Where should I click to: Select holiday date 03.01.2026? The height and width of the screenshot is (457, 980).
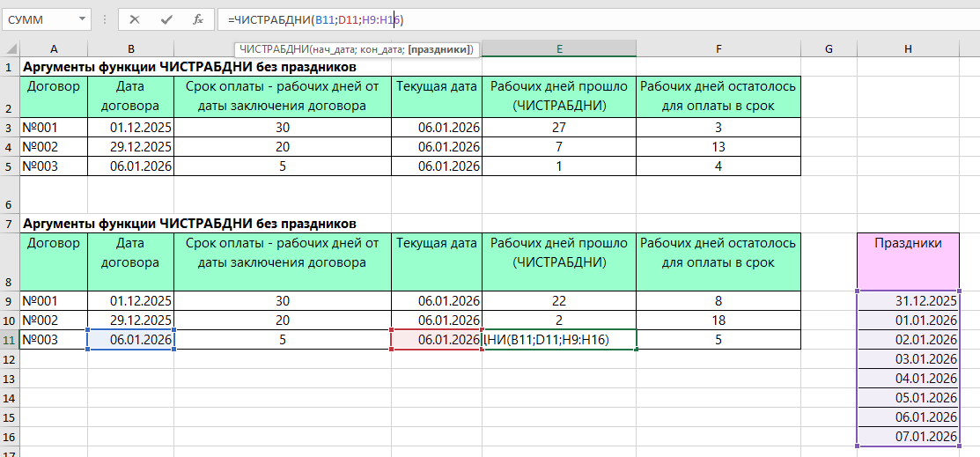[908, 359]
